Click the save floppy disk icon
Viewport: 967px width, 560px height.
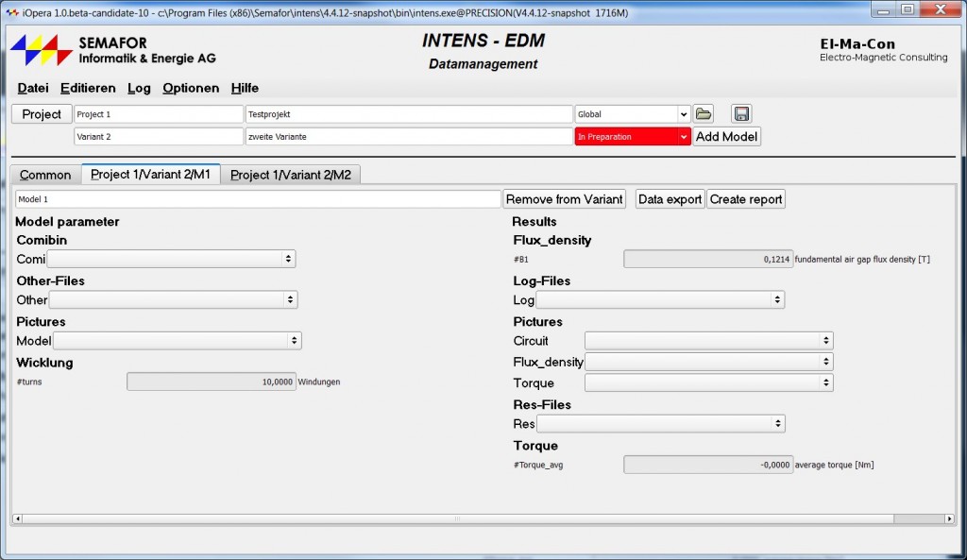741,114
